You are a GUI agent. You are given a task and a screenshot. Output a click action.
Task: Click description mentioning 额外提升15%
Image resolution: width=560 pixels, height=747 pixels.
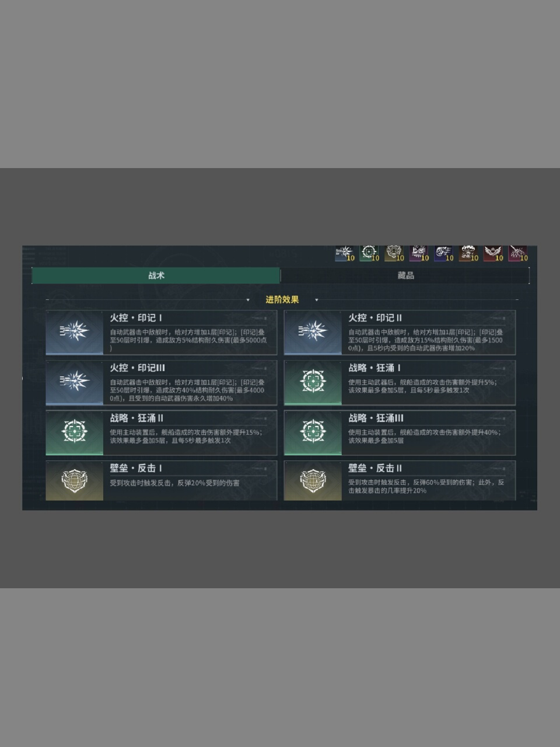186,436
